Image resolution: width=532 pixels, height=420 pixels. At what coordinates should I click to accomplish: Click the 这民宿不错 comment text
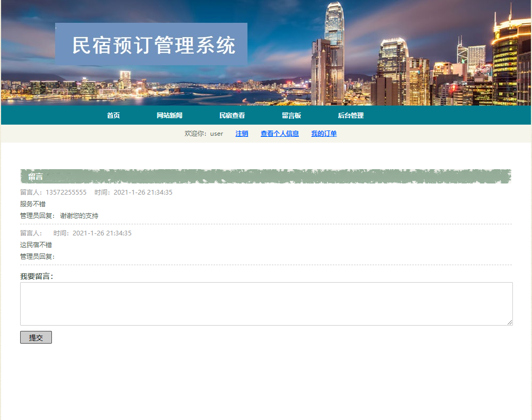pyautogui.click(x=36, y=245)
